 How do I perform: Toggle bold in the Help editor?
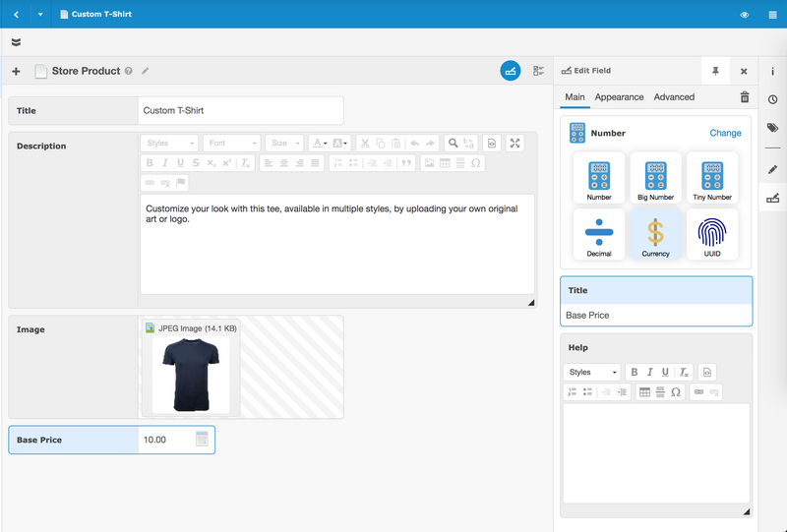[x=635, y=373]
